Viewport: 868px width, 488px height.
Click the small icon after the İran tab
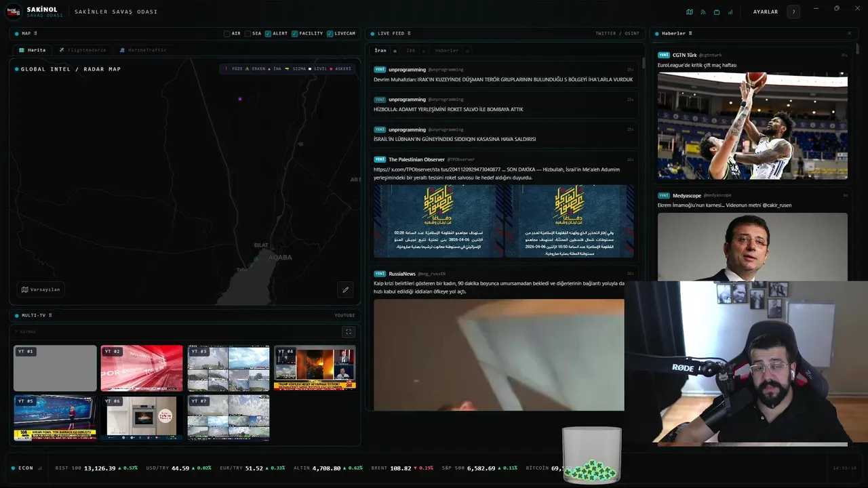click(395, 51)
